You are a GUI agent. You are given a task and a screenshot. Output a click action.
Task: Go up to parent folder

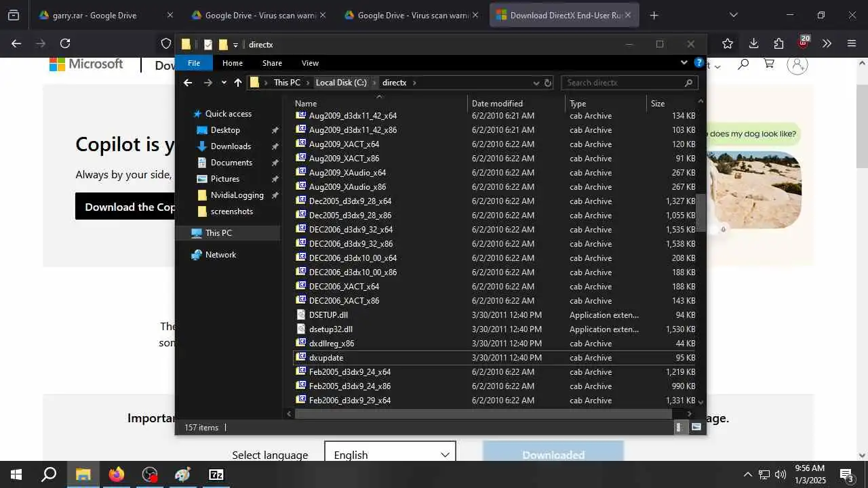pos(237,83)
